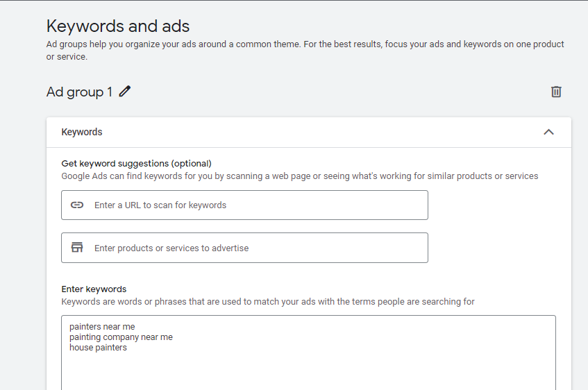The width and height of the screenshot is (588, 390).
Task: Click the Keywords panel header label
Action: coord(82,132)
